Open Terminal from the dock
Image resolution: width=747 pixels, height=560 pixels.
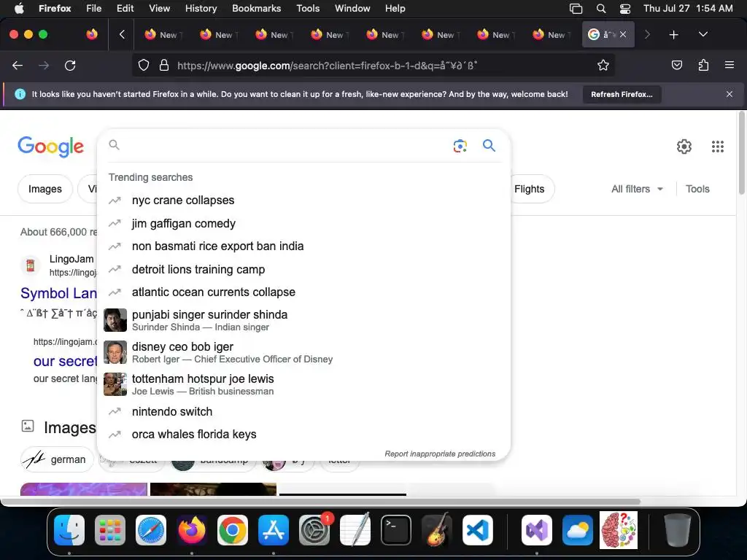[x=396, y=530]
